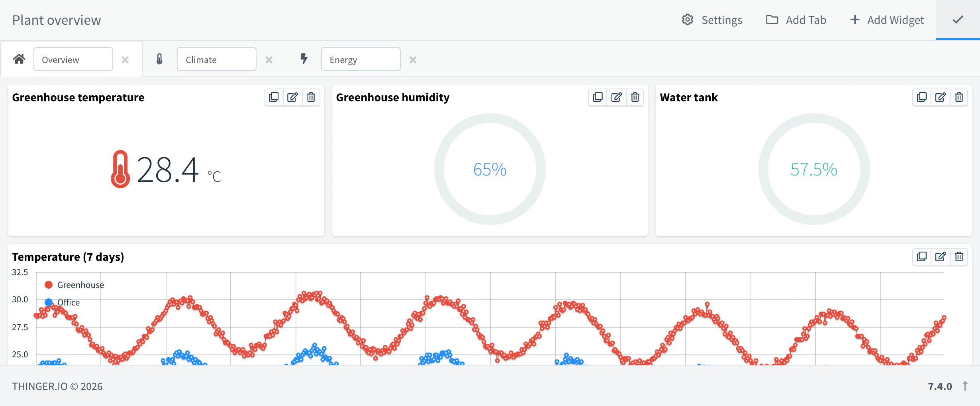Click the Greenhouse humidity widget title
The width and height of the screenshot is (980, 406).
[x=393, y=97]
